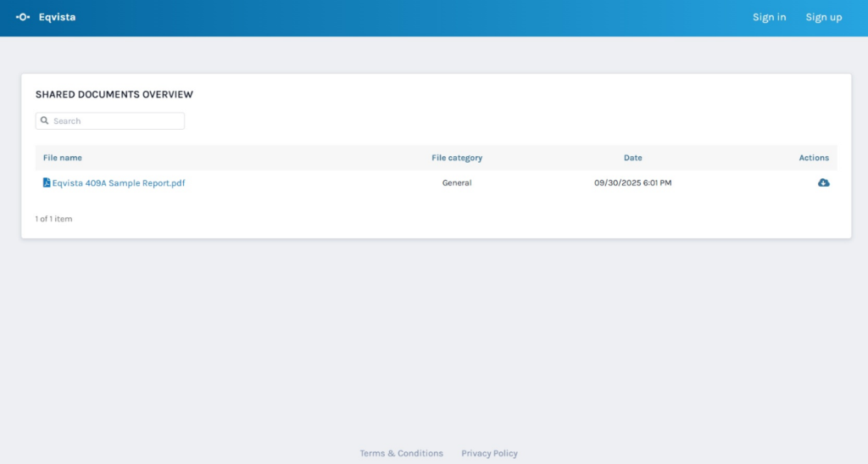Click the 09/30/2025 6:01 PM date cell

click(632, 182)
